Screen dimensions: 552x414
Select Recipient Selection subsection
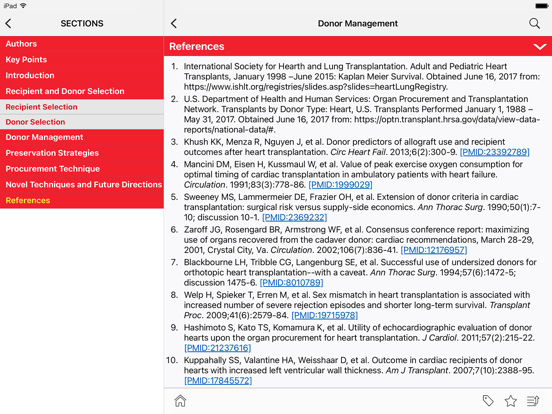(x=82, y=107)
